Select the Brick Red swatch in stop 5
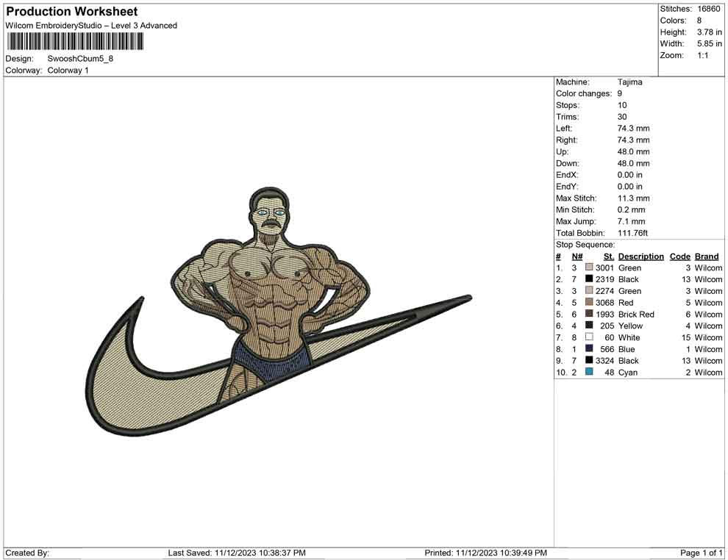Viewport: 728px width, 560px height. pos(589,314)
